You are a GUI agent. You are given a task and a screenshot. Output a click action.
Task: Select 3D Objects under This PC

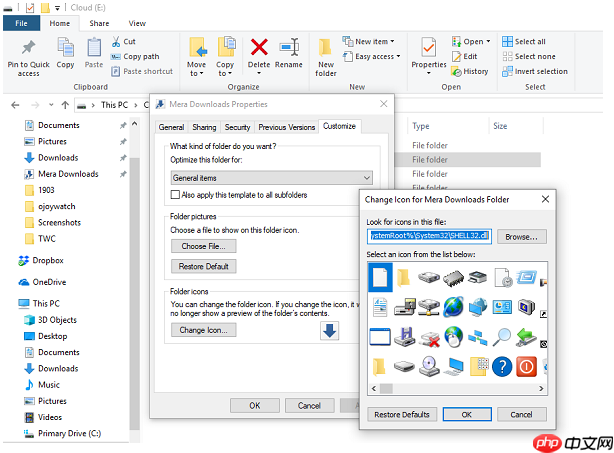[x=51, y=320]
